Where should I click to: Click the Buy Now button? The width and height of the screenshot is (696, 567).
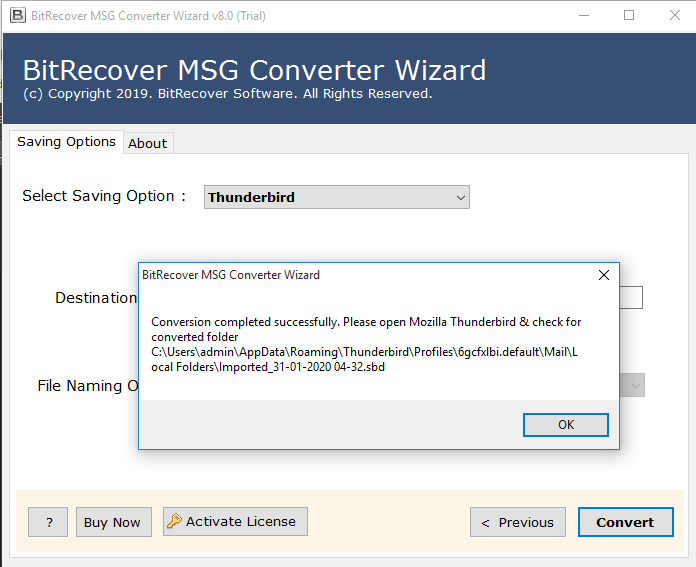click(x=114, y=522)
